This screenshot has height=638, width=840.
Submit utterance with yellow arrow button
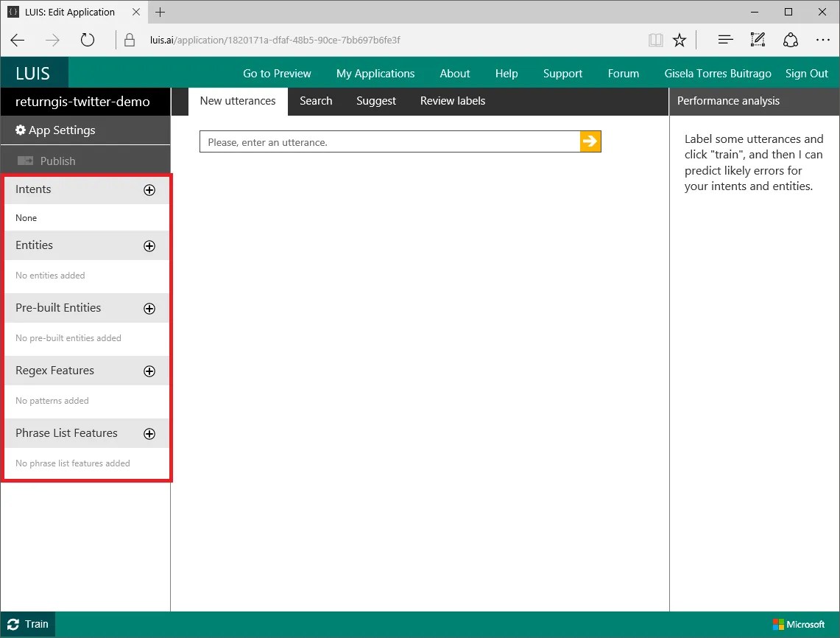590,141
